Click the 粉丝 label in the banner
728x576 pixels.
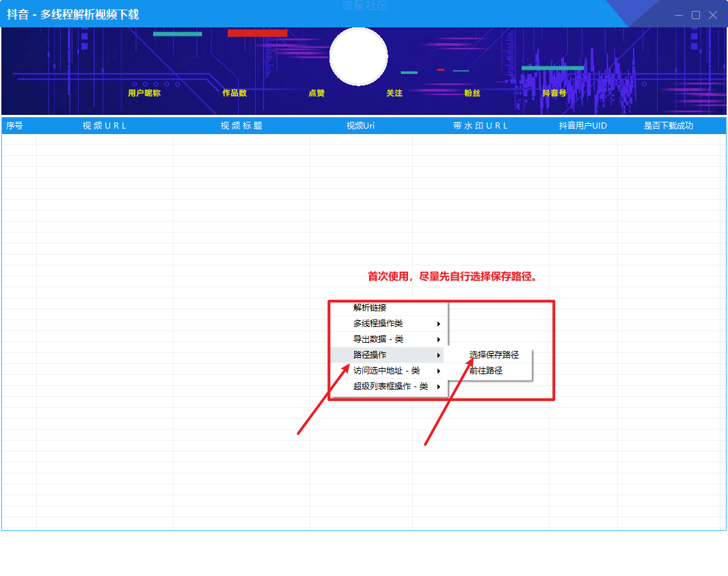(x=472, y=93)
